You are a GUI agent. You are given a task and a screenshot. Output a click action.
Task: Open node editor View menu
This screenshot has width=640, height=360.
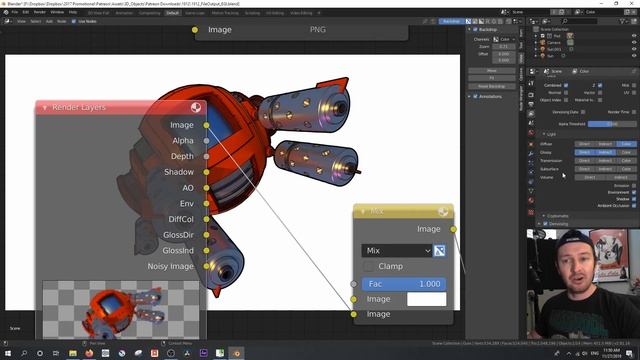tap(21, 21)
